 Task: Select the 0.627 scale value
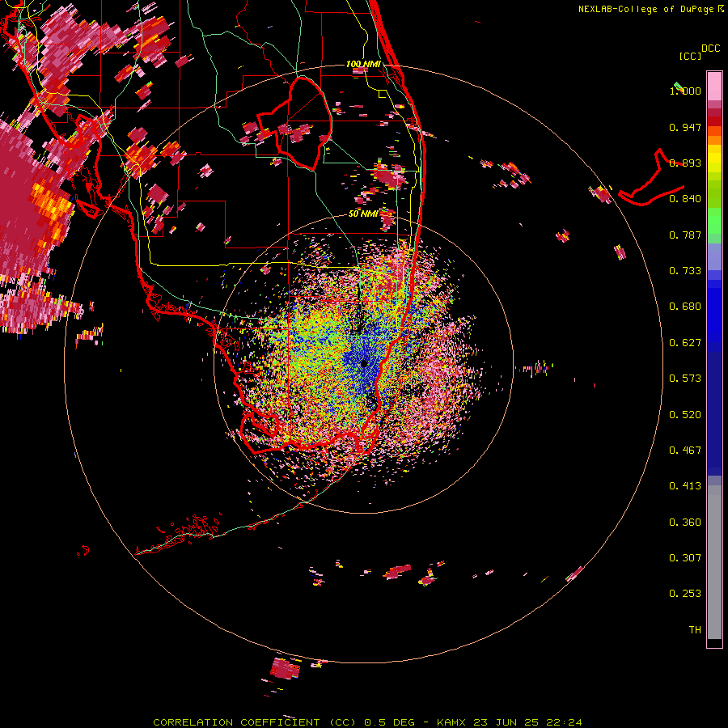click(x=685, y=343)
